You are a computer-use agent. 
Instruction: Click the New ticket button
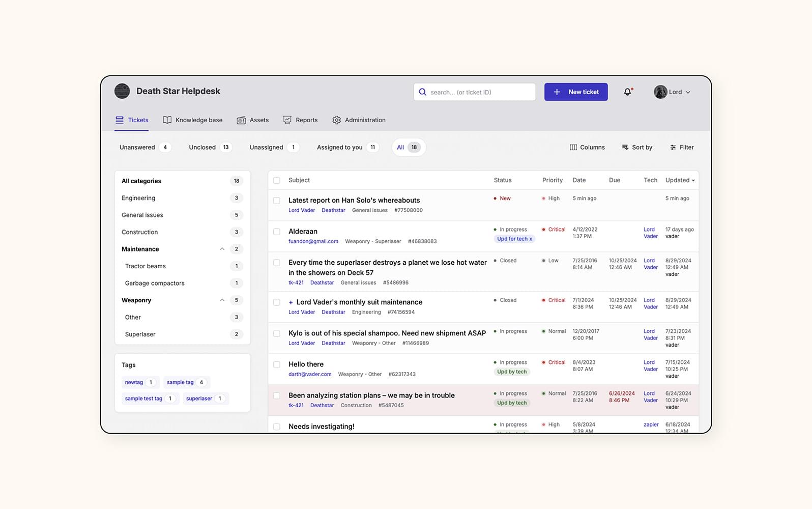click(576, 92)
